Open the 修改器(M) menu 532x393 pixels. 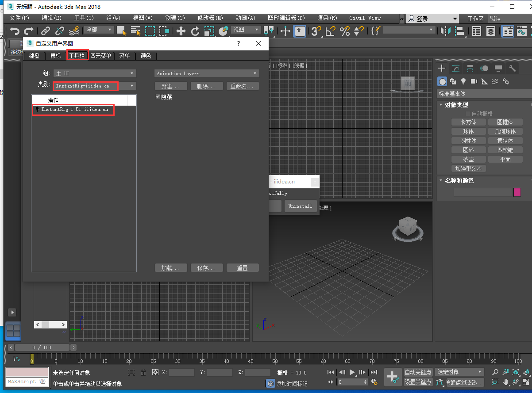pyautogui.click(x=210, y=18)
